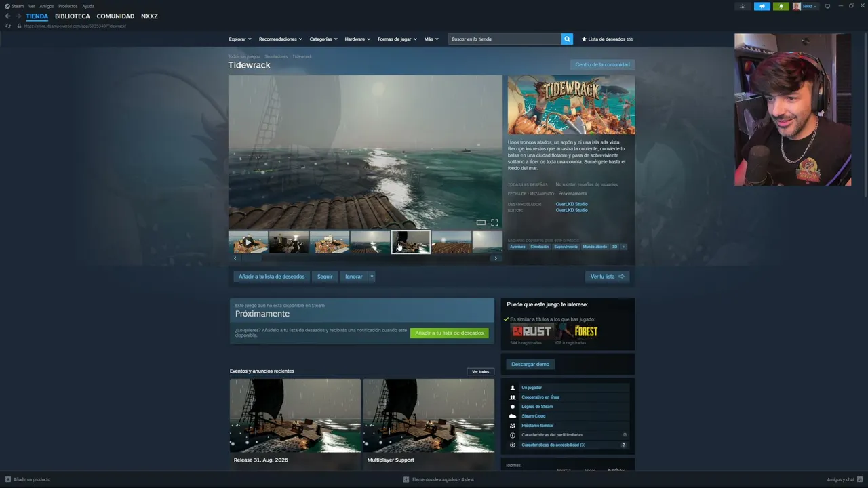The height and width of the screenshot is (488, 868).
Task: Go back with the navigation back arrow
Action: (x=8, y=16)
